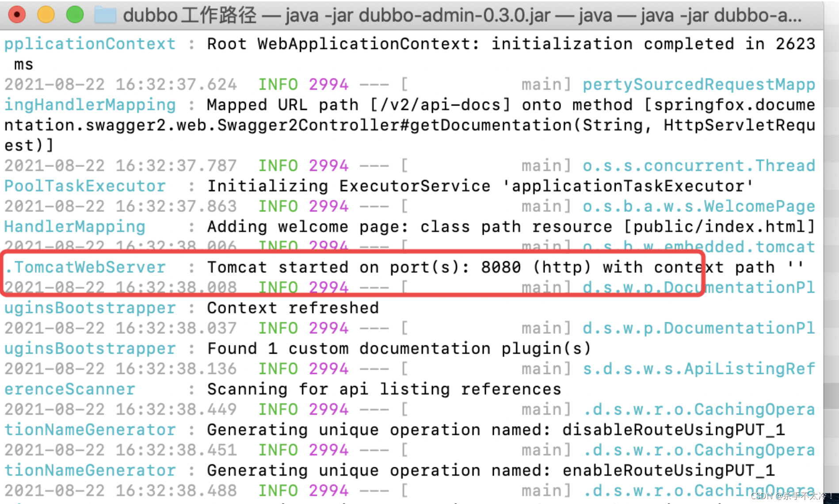The width and height of the screenshot is (839, 504).
Task: Click 'HandlerMapping' cyan text on welcome page line
Action: tap(75, 226)
